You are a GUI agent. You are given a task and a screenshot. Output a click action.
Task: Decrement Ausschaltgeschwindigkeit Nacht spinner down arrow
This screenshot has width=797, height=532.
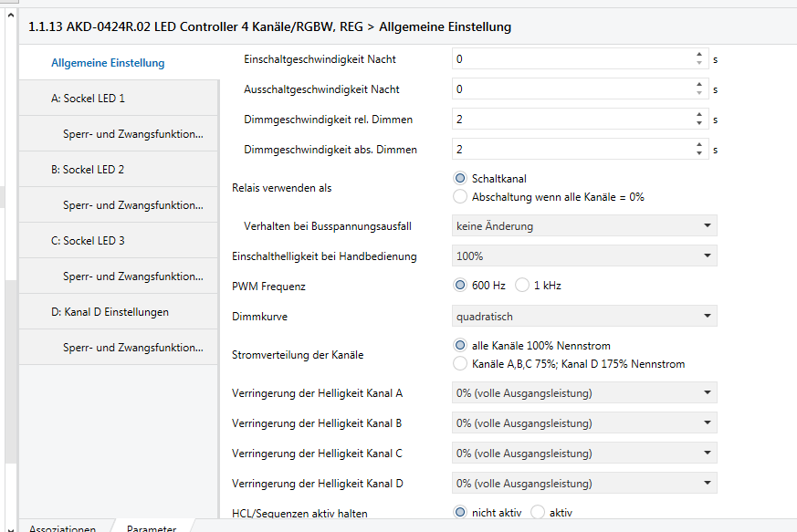pyautogui.click(x=699, y=94)
